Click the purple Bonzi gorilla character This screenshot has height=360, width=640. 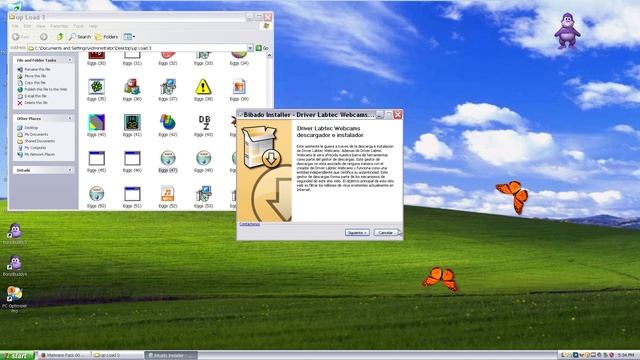pyautogui.click(x=567, y=31)
